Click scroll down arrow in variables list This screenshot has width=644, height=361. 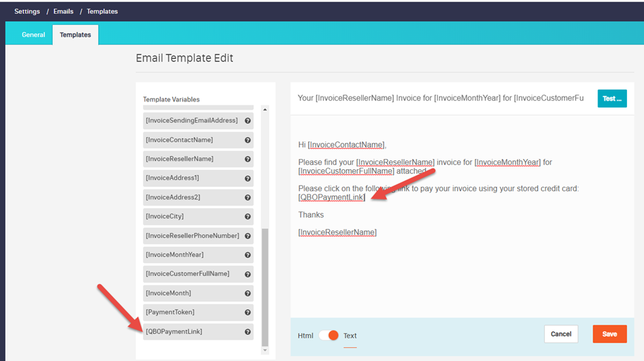point(265,350)
